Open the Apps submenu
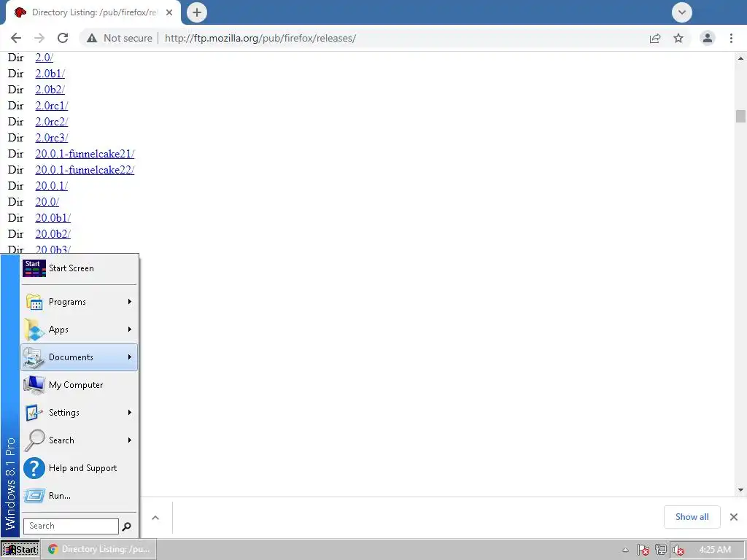 [79, 330]
